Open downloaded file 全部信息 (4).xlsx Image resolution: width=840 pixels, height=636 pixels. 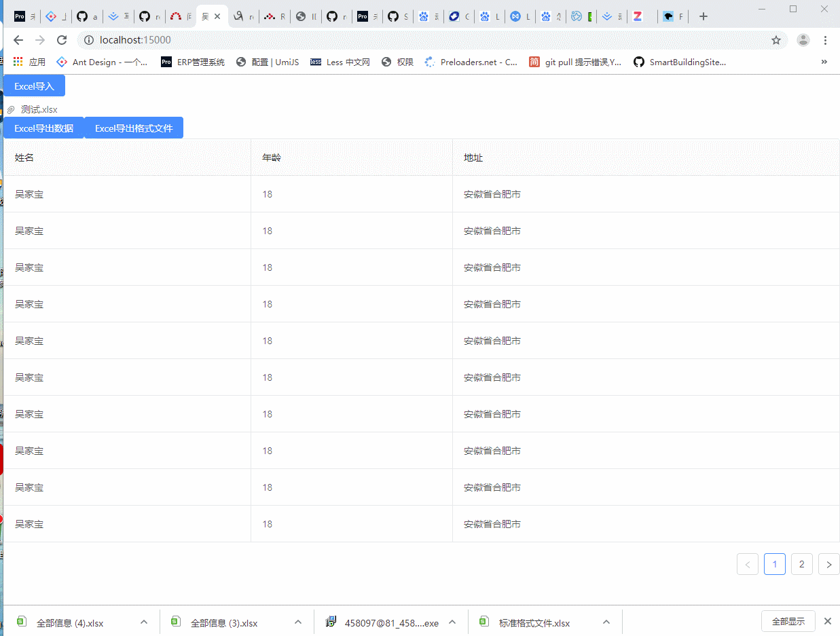[69, 622]
